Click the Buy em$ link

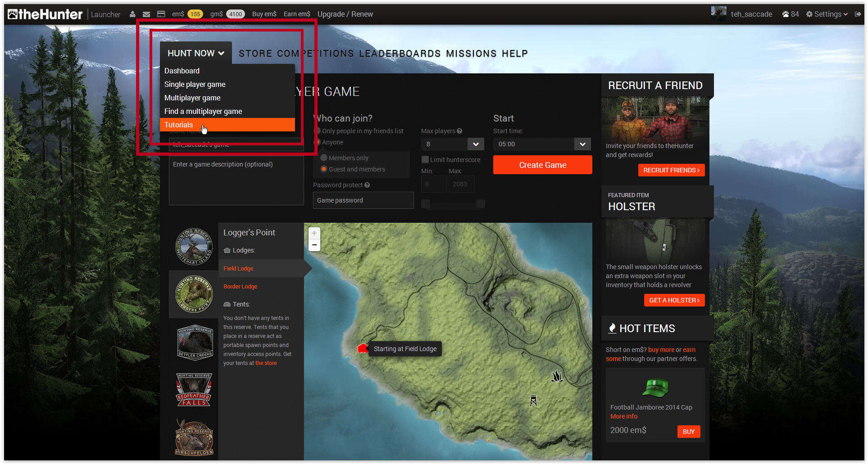pyautogui.click(x=264, y=14)
